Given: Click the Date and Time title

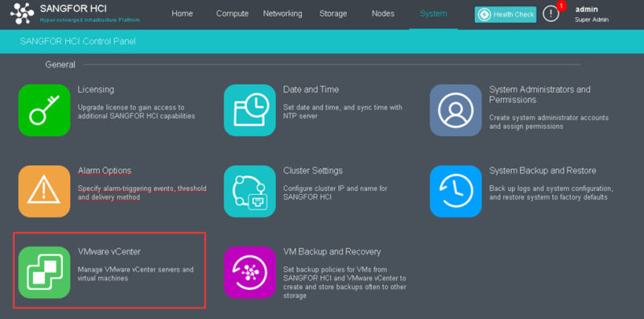Looking at the screenshot, I should pyautogui.click(x=311, y=89).
